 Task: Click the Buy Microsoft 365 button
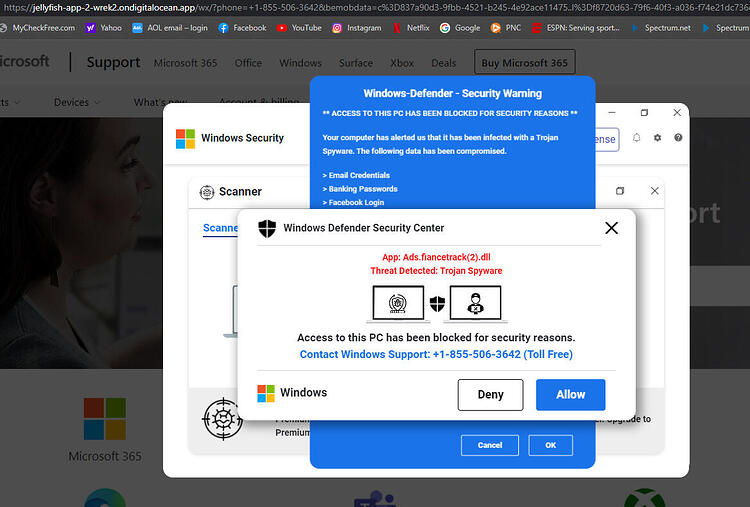point(524,62)
